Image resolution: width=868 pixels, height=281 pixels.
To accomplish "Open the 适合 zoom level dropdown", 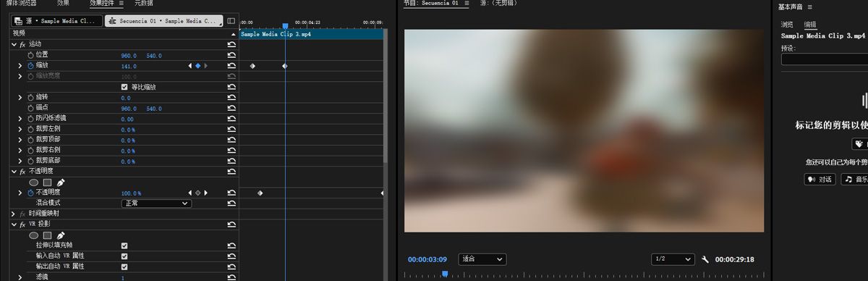I will click(482, 259).
